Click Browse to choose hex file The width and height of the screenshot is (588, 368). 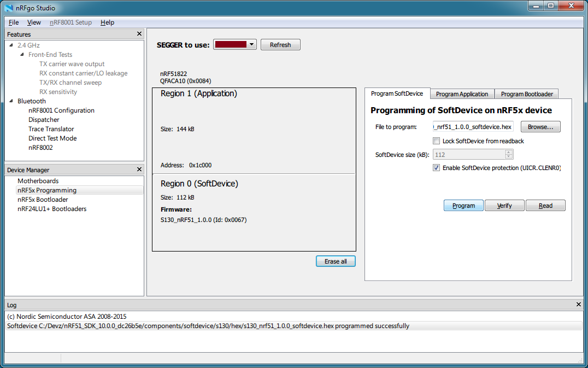click(540, 127)
